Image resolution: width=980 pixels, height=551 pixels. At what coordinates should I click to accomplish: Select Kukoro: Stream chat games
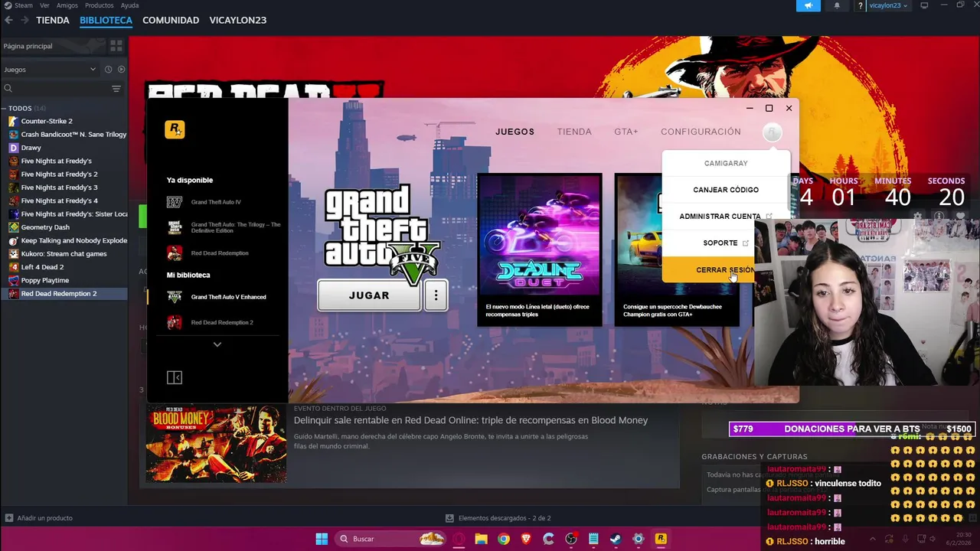pos(64,254)
